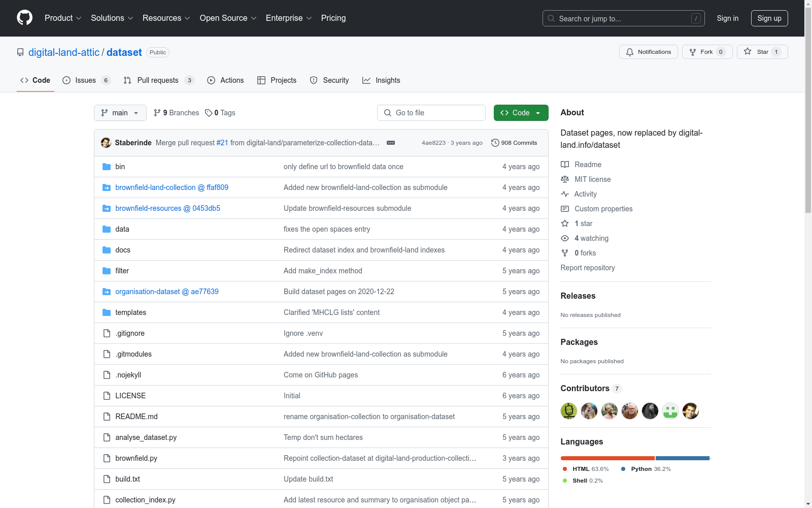Expand the Open Source menu

pyautogui.click(x=228, y=18)
